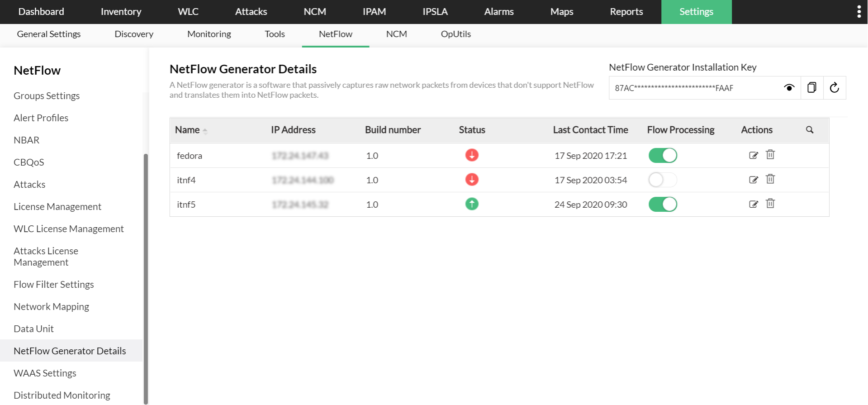Edit the itnf4 generator entry
The width and height of the screenshot is (868, 405).
click(x=753, y=180)
